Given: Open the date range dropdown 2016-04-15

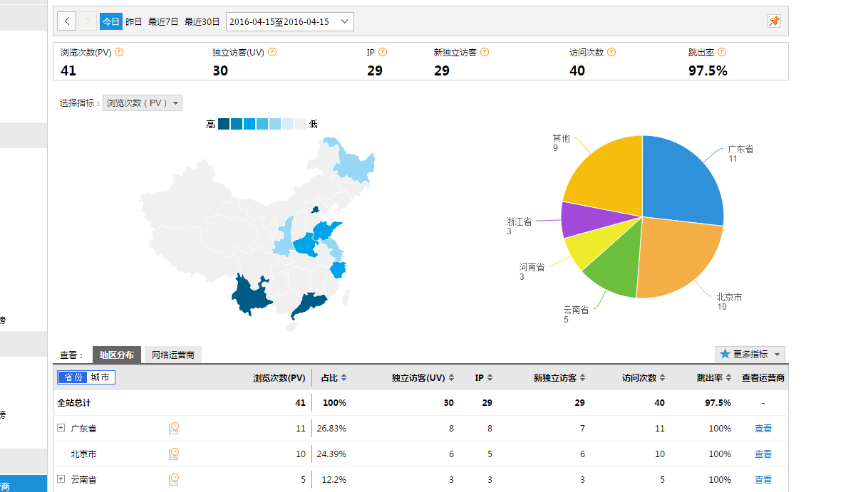Looking at the screenshot, I should pyautogui.click(x=289, y=21).
